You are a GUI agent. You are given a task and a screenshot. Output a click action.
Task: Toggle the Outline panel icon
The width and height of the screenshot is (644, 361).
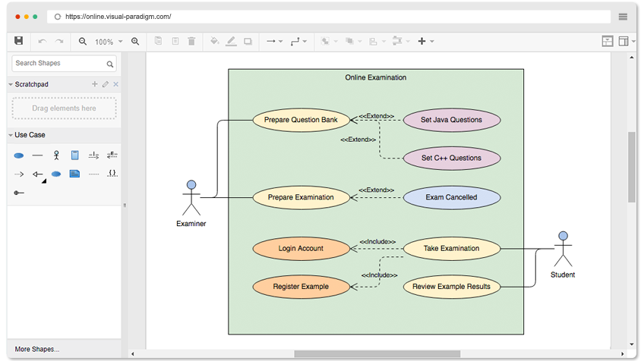pos(608,41)
